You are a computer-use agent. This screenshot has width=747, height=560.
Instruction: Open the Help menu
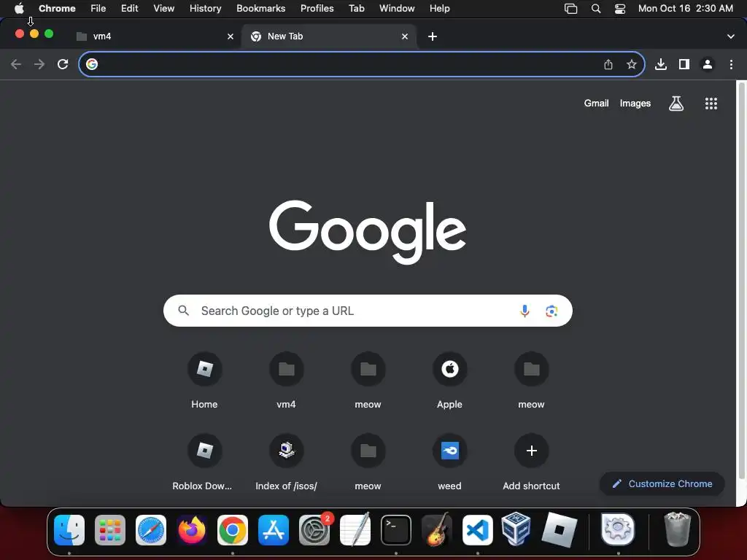[440, 9]
